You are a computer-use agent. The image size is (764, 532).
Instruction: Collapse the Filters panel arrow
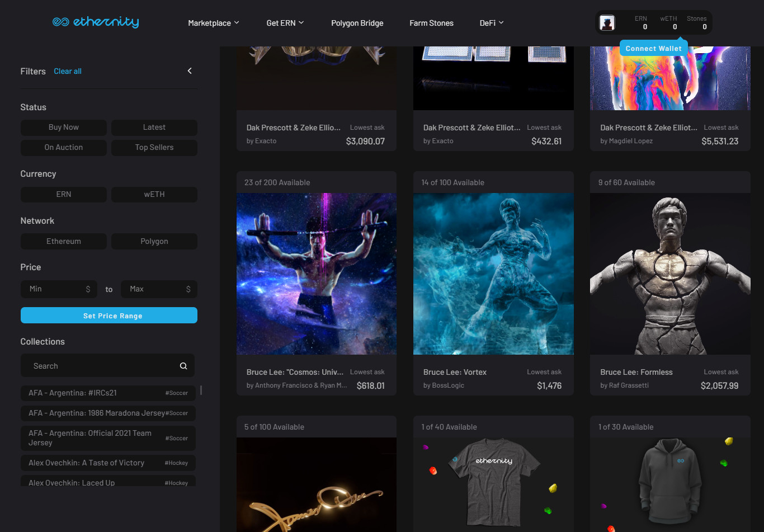tap(190, 71)
